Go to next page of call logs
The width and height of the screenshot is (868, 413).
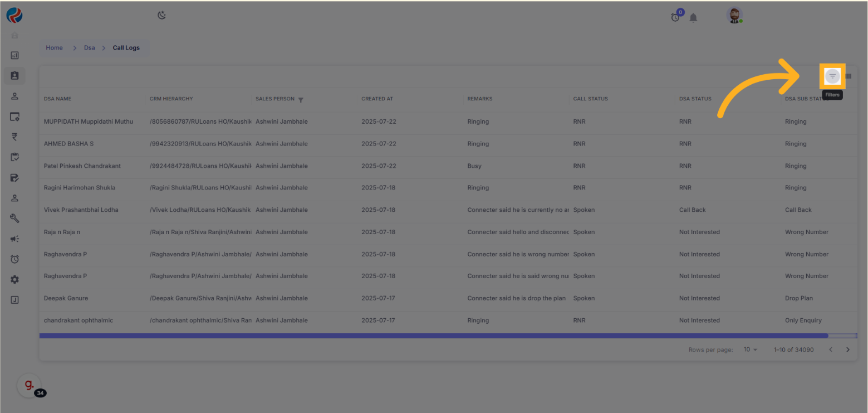point(848,349)
